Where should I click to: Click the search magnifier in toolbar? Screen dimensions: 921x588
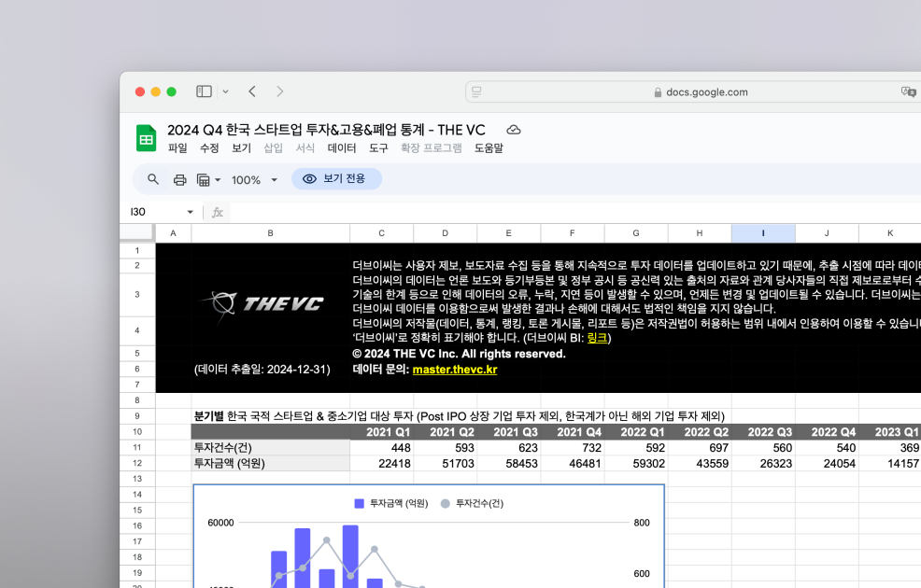pos(153,179)
